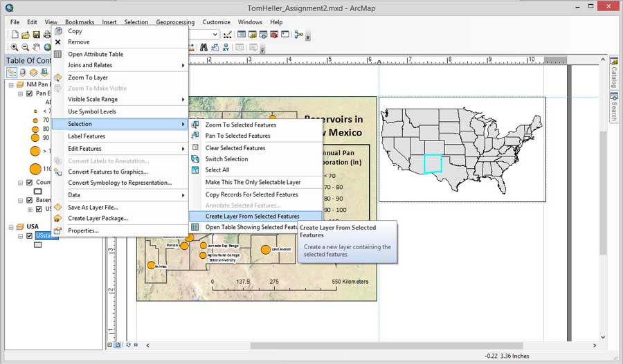Open the Bookmarks menu
This screenshot has height=364, width=623.
pyautogui.click(x=80, y=22)
